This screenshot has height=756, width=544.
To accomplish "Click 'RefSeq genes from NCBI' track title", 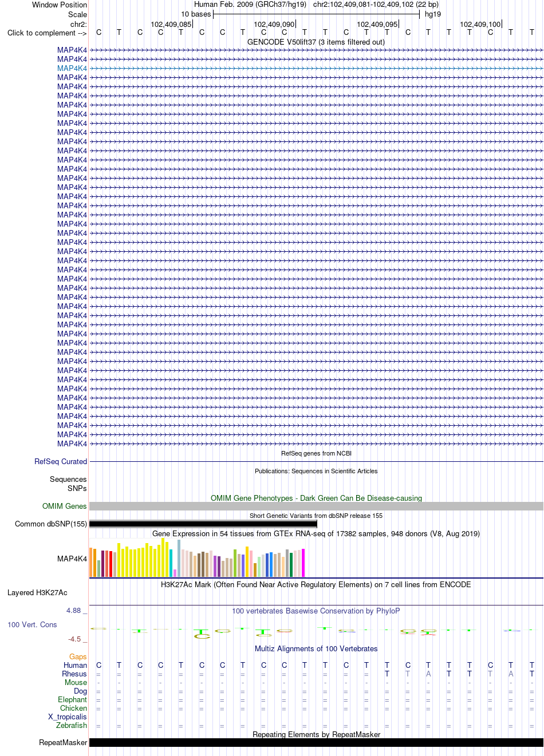I will tap(316, 453).
